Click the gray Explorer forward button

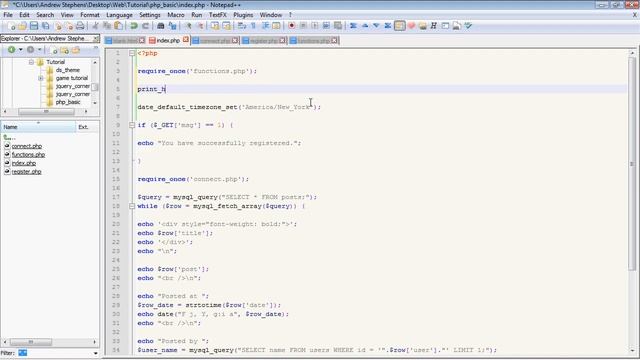pyautogui.click(x=31, y=50)
